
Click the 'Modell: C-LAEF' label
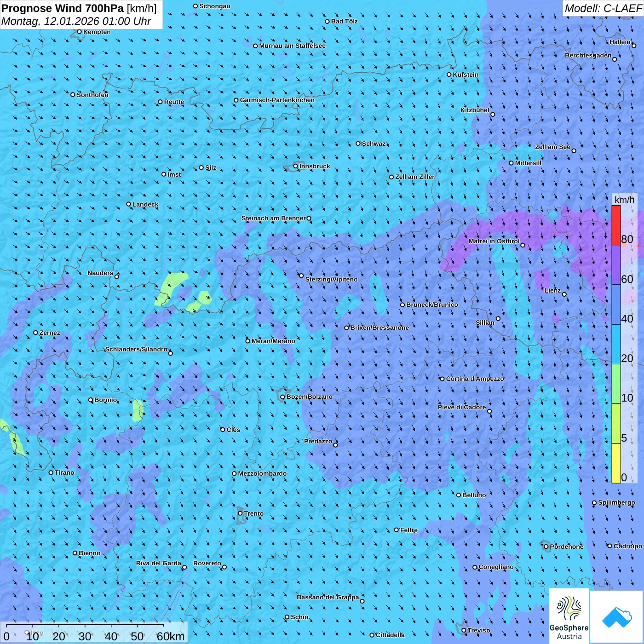tap(603, 8)
